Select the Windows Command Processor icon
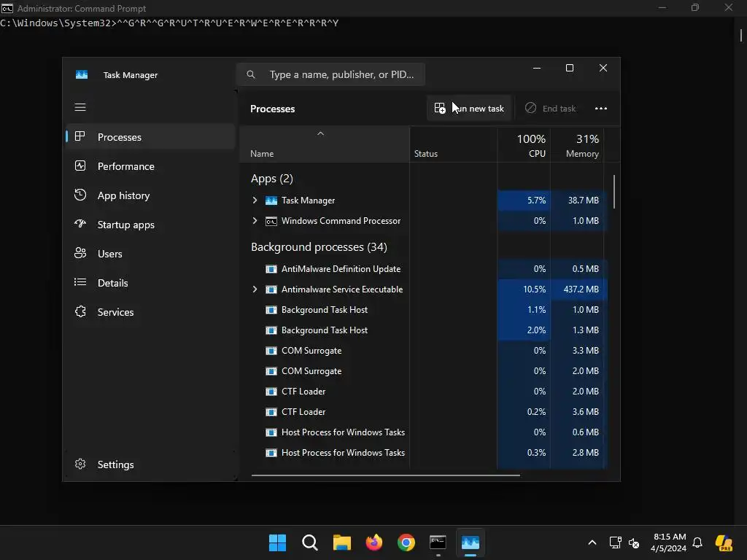Viewport: 747px width, 560px height. pos(271,221)
